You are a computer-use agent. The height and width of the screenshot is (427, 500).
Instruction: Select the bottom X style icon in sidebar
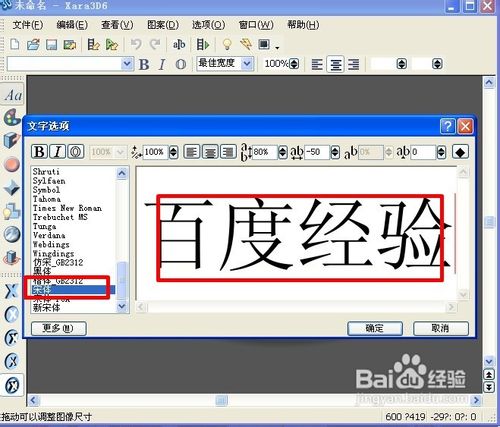(12, 385)
